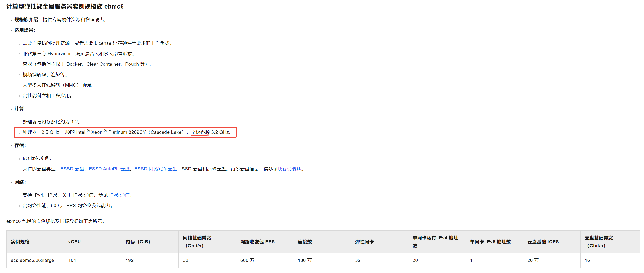
Task: Click the ecs.ebmc6.26xlarge table cell
Action: pos(32,260)
